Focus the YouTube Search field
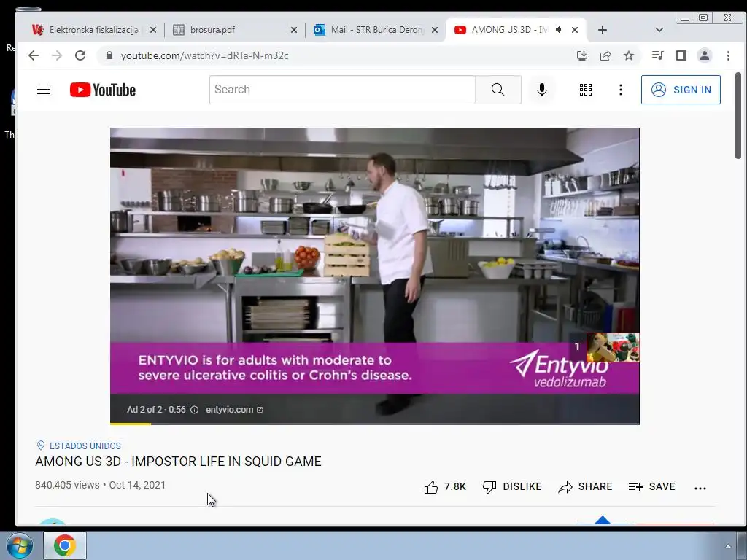This screenshot has width=747, height=560. tap(343, 90)
